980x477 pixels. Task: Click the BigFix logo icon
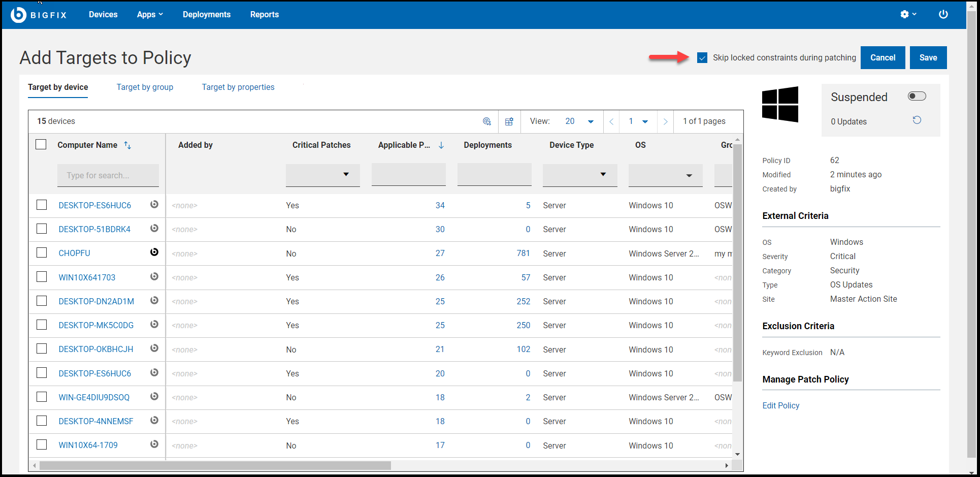[x=18, y=15]
